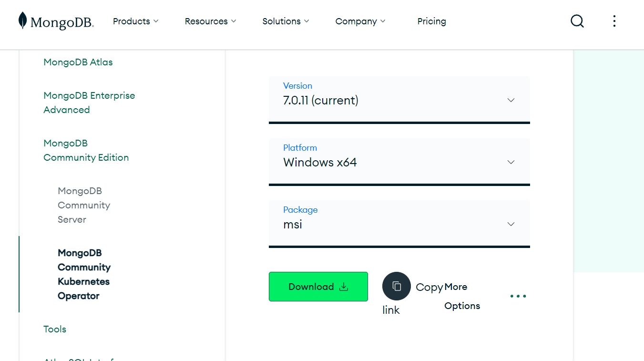Open the search magnifier icon

[x=577, y=21]
